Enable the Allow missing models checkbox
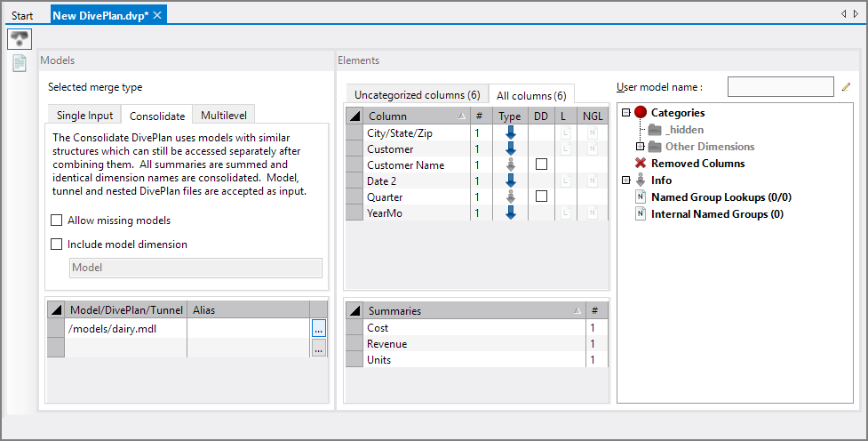 point(58,220)
